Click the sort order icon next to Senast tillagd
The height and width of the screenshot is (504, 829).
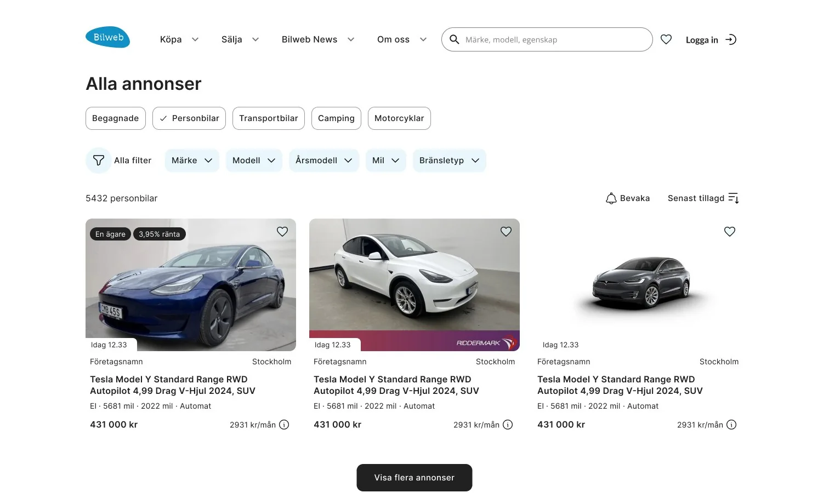pyautogui.click(x=734, y=198)
